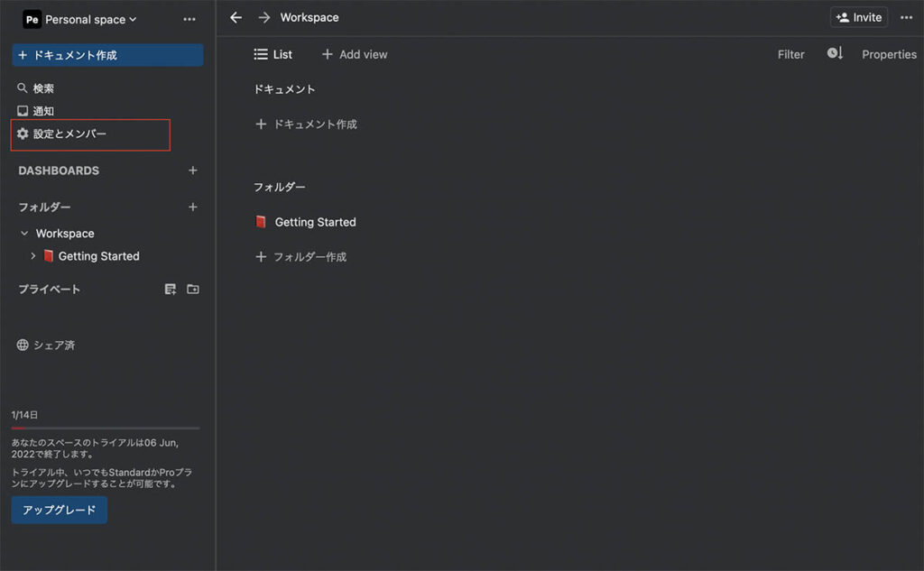The width and height of the screenshot is (924, 571).
Task: Collapse the Workspace tree item
Action: (x=24, y=234)
